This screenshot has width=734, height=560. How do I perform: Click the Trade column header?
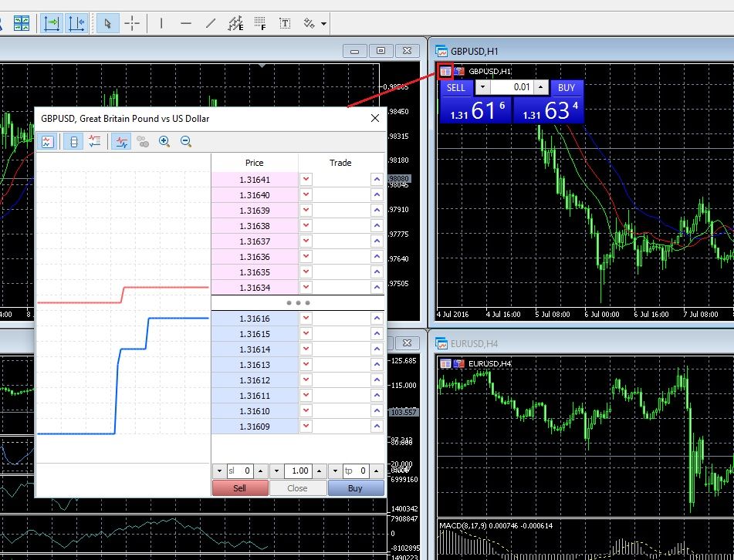(340, 162)
